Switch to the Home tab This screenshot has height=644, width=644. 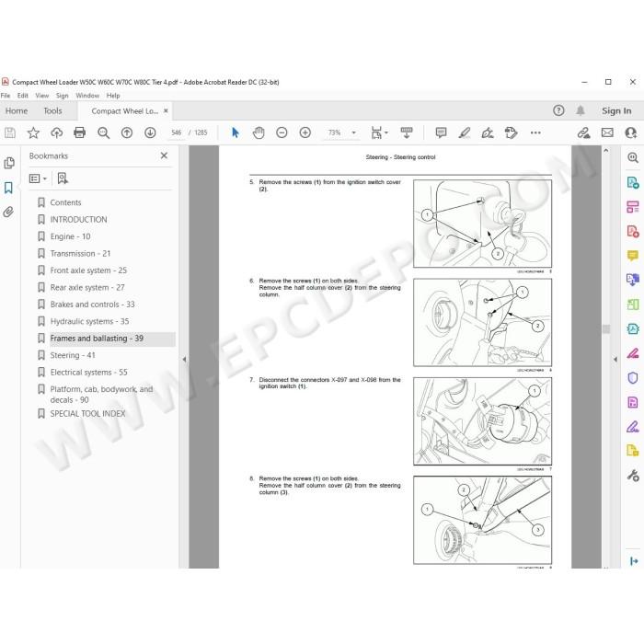(17, 111)
